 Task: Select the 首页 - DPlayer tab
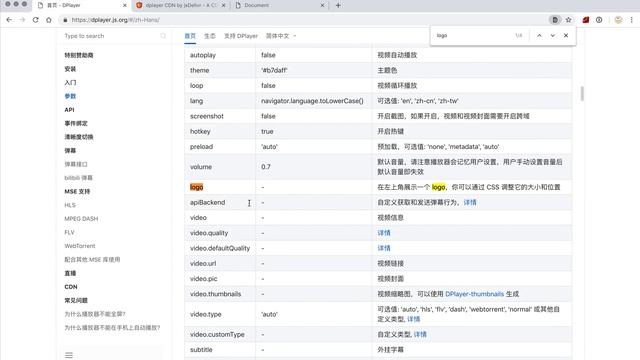click(82, 5)
